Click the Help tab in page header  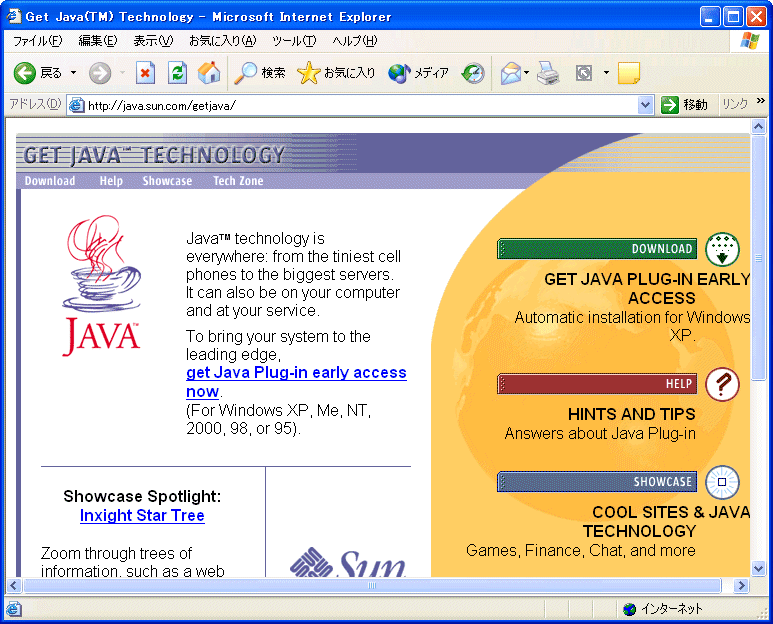111,181
